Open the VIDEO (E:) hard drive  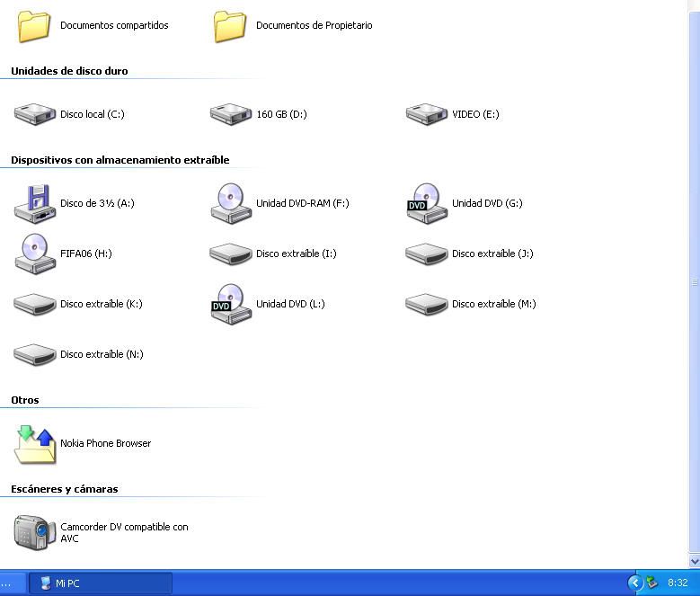point(427,114)
